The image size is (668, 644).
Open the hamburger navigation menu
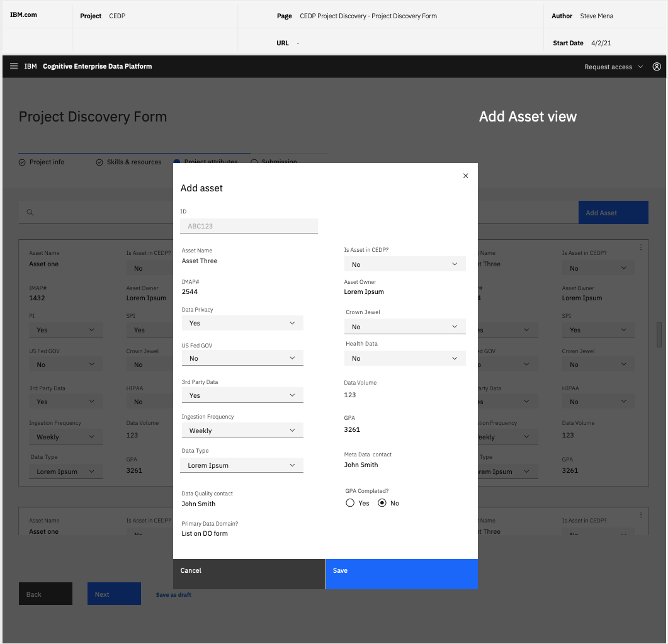point(14,66)
